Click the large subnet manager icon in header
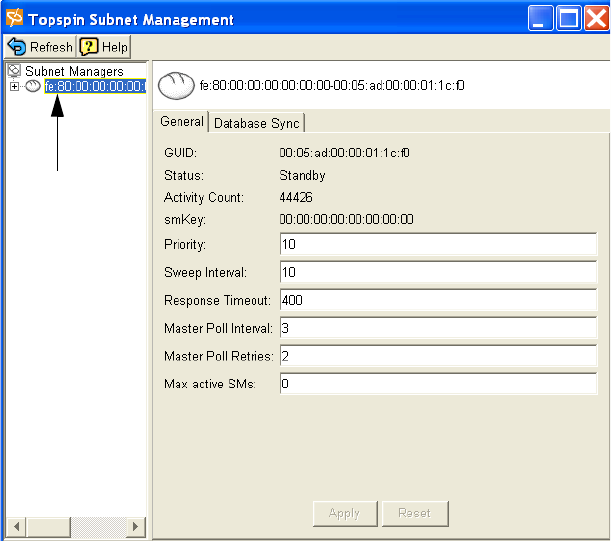This screenshot has width=611, height=541. click(x=176, y=86)
